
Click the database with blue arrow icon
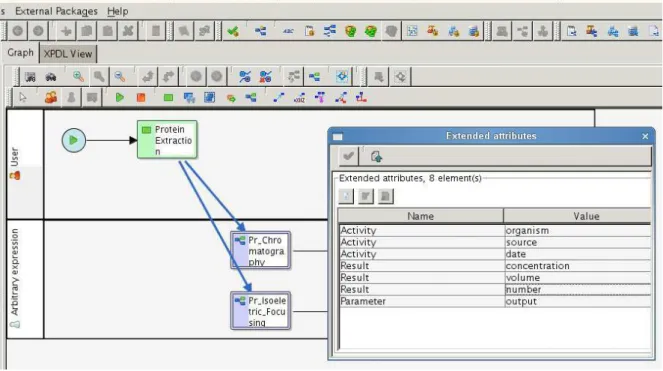[x=633, y=31]
